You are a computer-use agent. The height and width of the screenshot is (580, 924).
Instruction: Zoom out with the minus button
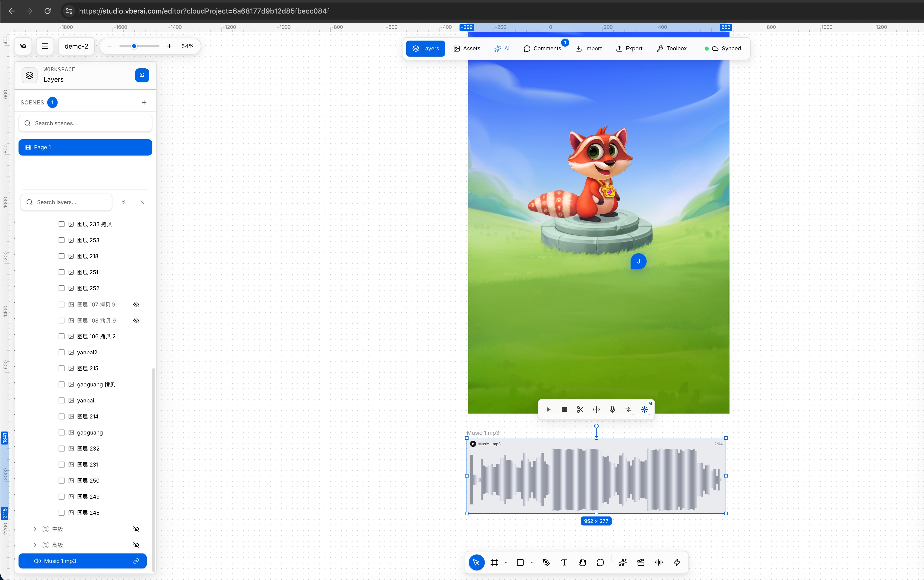pyautogui.click(x=109, y=46)
